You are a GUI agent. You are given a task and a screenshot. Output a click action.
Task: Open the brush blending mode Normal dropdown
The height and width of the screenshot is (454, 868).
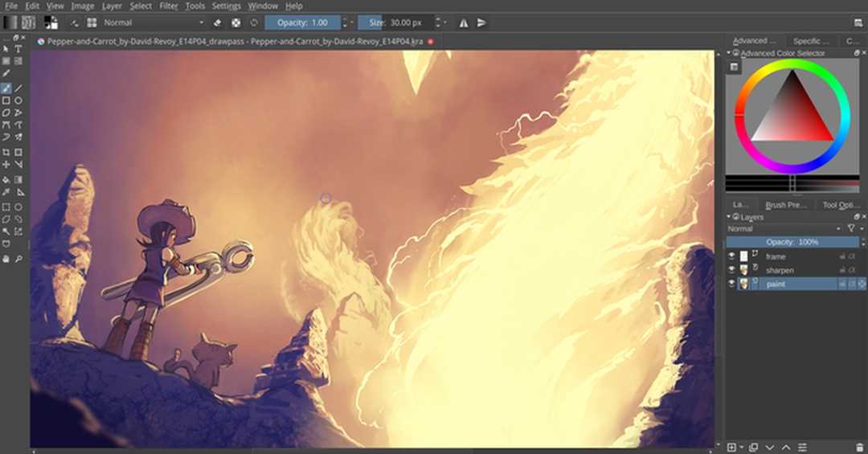(153, 22)
